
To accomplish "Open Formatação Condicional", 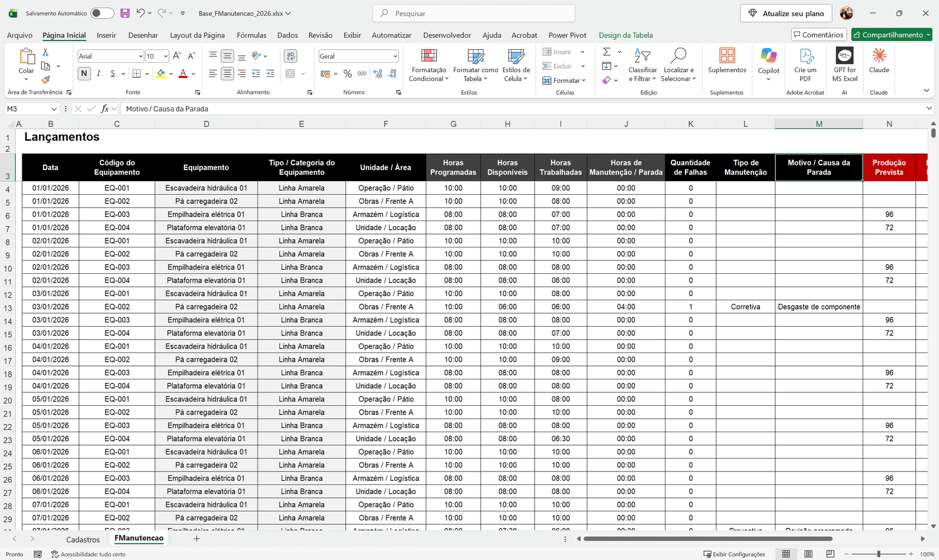I will (x=428, y=65).
